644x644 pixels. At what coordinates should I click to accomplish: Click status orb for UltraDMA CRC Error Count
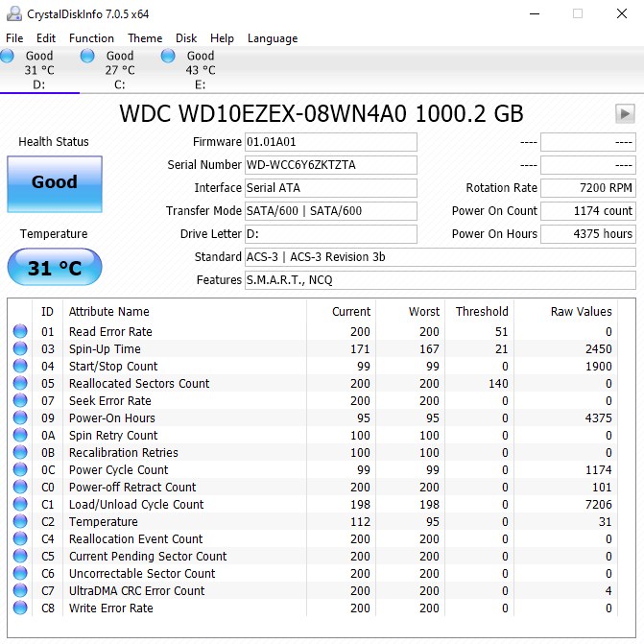tap(20, 590)
